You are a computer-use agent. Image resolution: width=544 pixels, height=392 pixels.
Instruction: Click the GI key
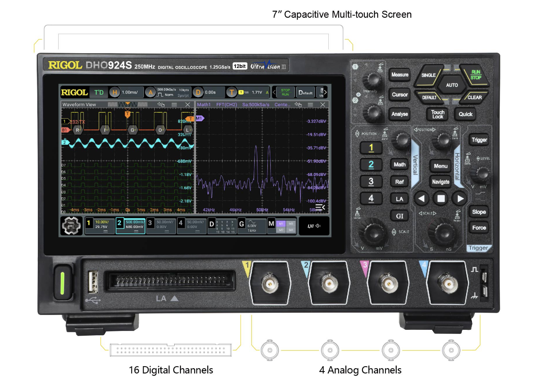(x=400, y=216)
